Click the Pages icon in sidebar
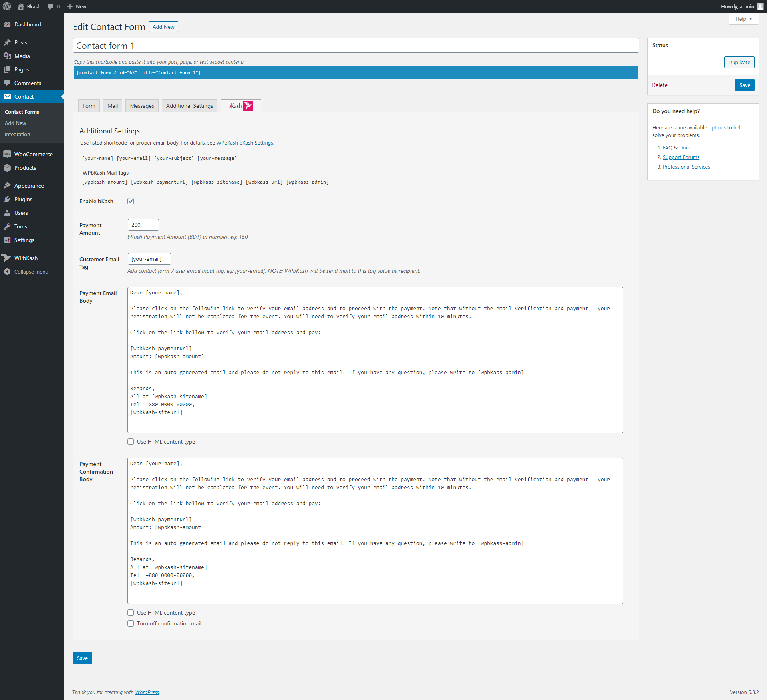The height and width of the screenshot is (700, 767). pyautogui.click(x=7, y=69)
